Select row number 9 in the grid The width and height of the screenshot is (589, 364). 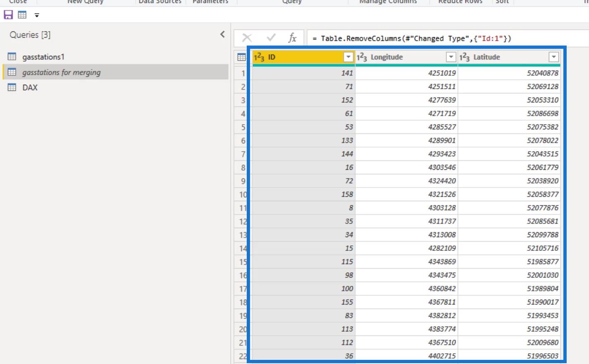243,181
